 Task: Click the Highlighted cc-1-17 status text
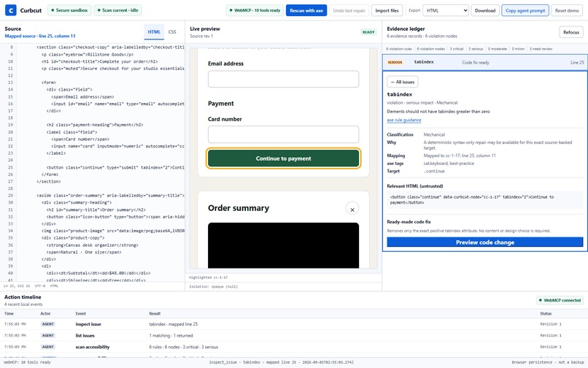208,277
